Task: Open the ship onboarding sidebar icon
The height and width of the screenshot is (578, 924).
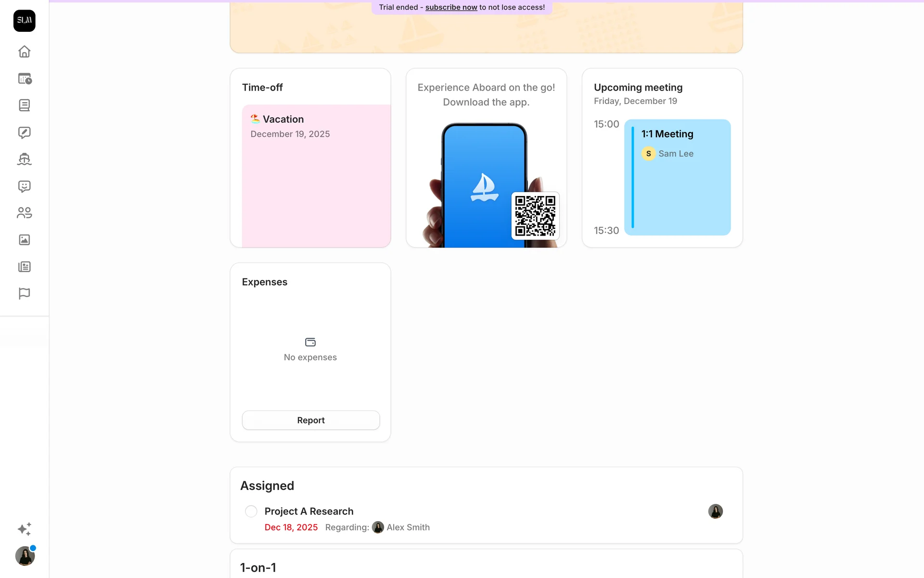Action: [x=24, y=159]
